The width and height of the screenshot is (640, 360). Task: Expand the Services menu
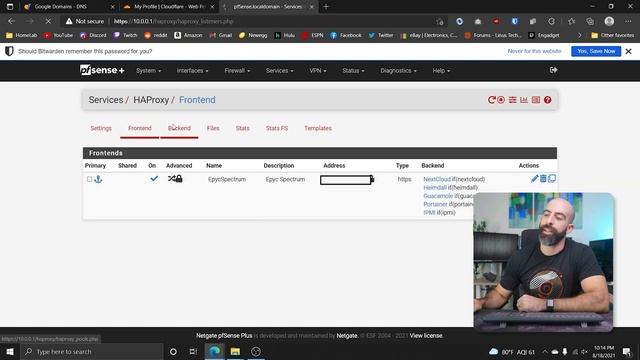pyautogui.click(x=280, y=71)
